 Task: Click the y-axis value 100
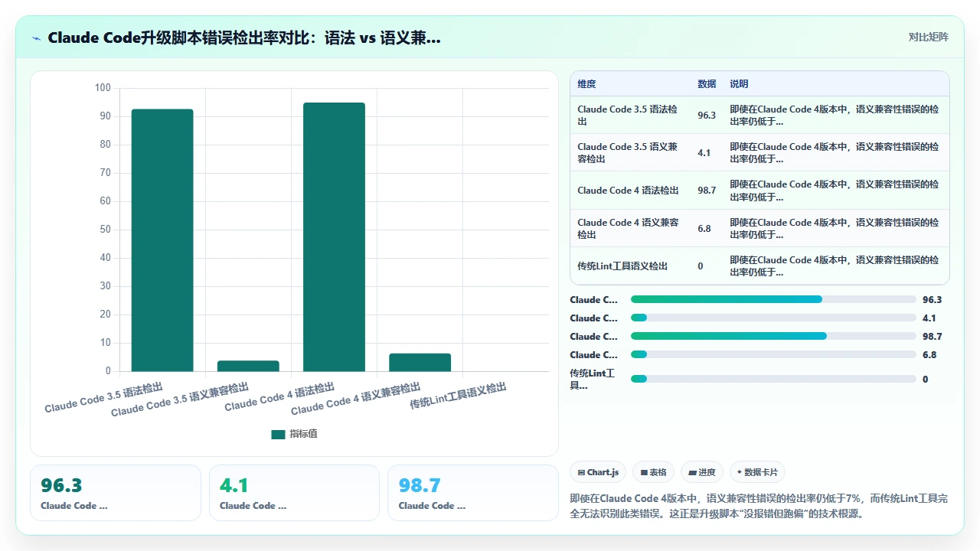pos(103,88)
